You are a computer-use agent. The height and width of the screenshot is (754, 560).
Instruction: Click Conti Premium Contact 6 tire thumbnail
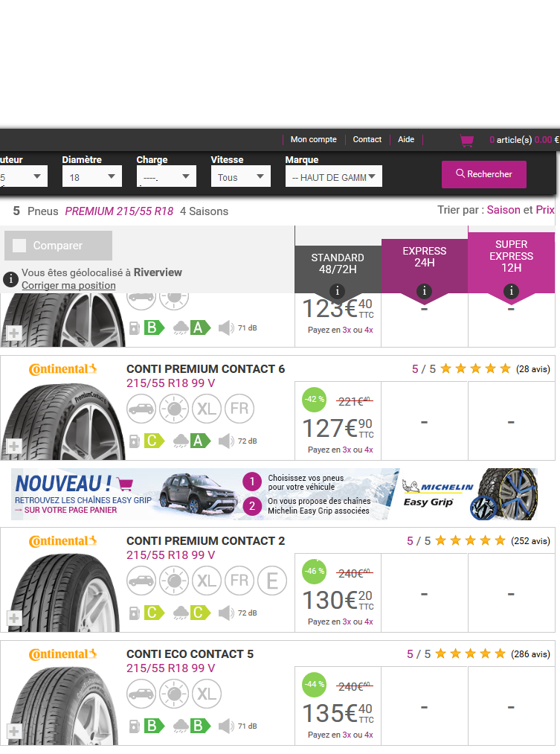(62, 422)
